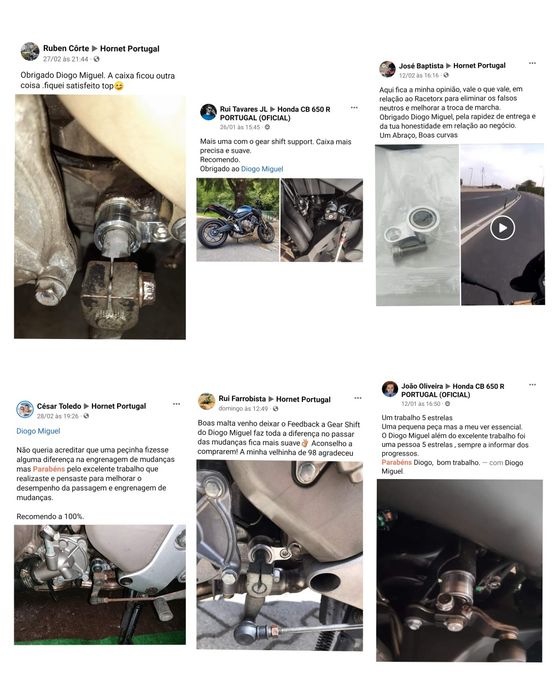Open João Oliveira's profile avatar

click(390, 389)
